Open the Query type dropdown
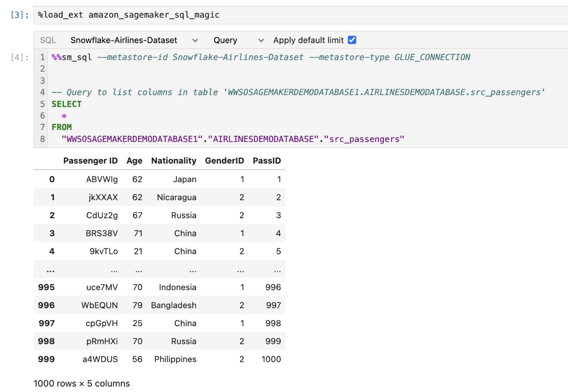The height and width of the screenshot is (392, 568). [x=239, y=40]
